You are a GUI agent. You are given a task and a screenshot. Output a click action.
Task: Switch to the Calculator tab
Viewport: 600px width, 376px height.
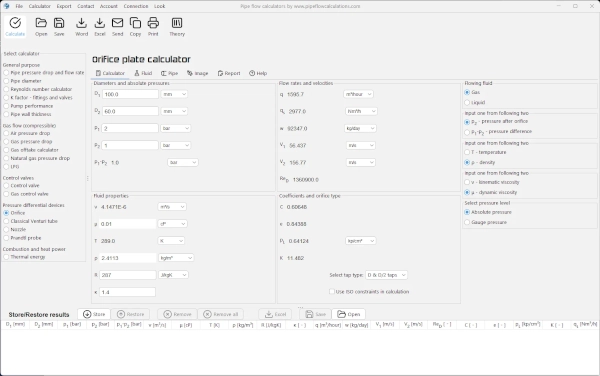tap(110, 73)
